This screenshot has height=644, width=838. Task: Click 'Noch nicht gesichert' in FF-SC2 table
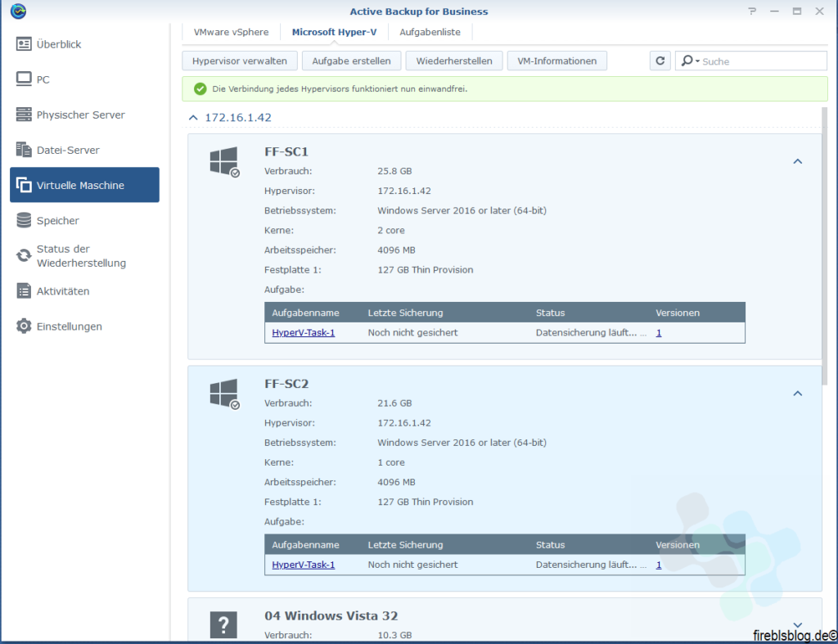tap(412, 565)
